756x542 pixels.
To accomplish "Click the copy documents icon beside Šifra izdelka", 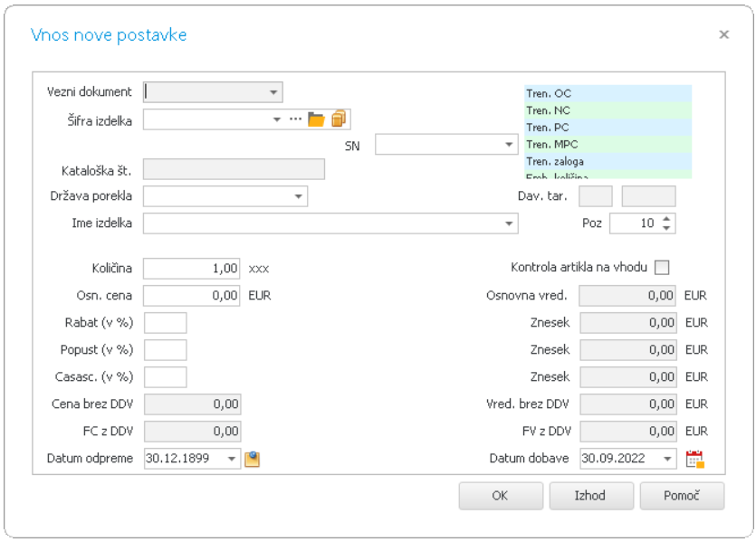I will 339,119.
